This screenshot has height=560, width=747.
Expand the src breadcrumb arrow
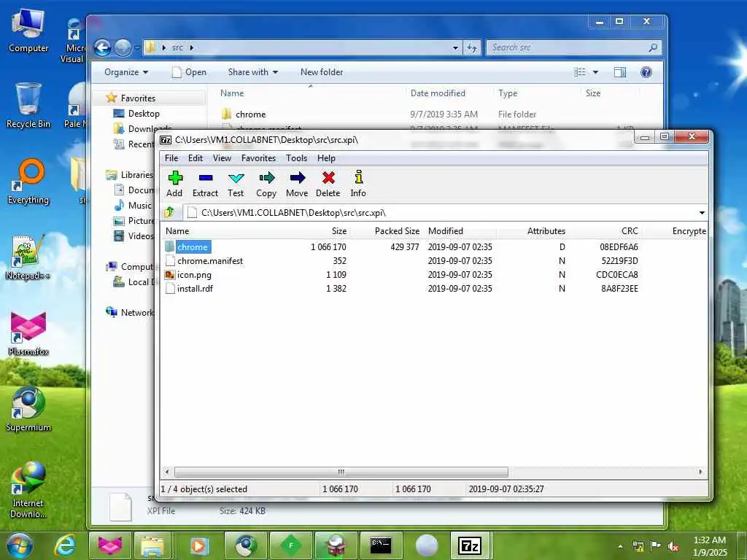[x=192, y=47]
